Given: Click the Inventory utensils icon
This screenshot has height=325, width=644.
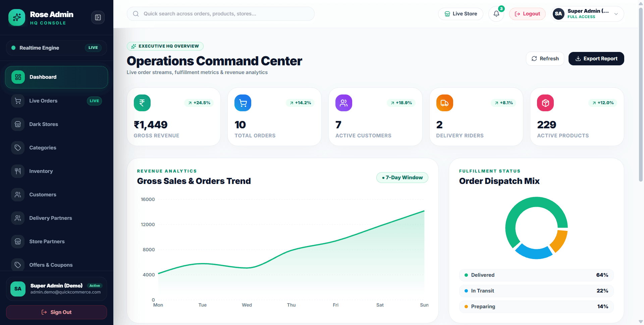Looking at the screenshot, I should pyautogui.click(x=18, y=171).
